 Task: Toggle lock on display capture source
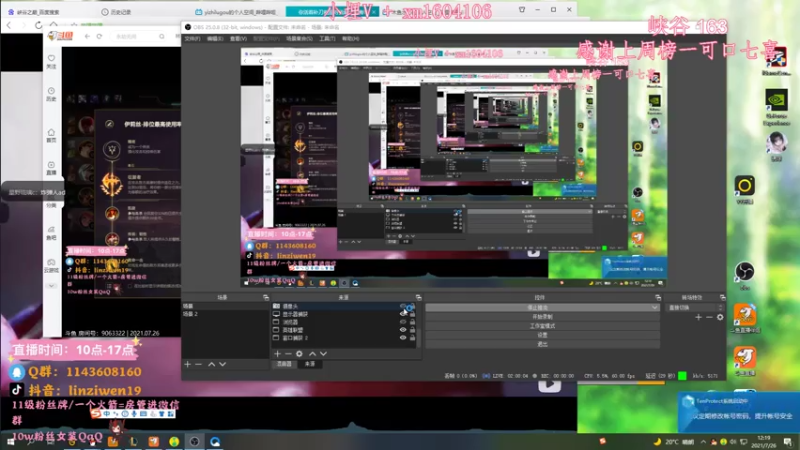tap(412, 314)
